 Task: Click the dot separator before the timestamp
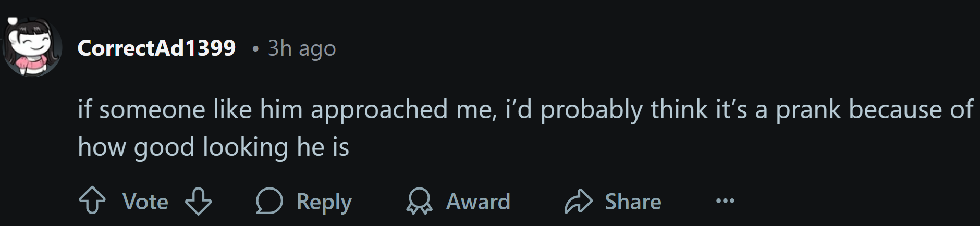click(255, 49)
